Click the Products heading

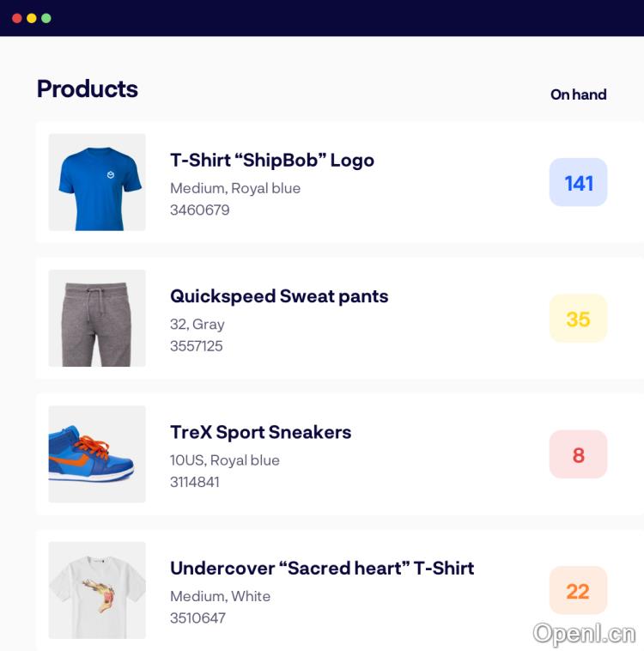(88, 88)
